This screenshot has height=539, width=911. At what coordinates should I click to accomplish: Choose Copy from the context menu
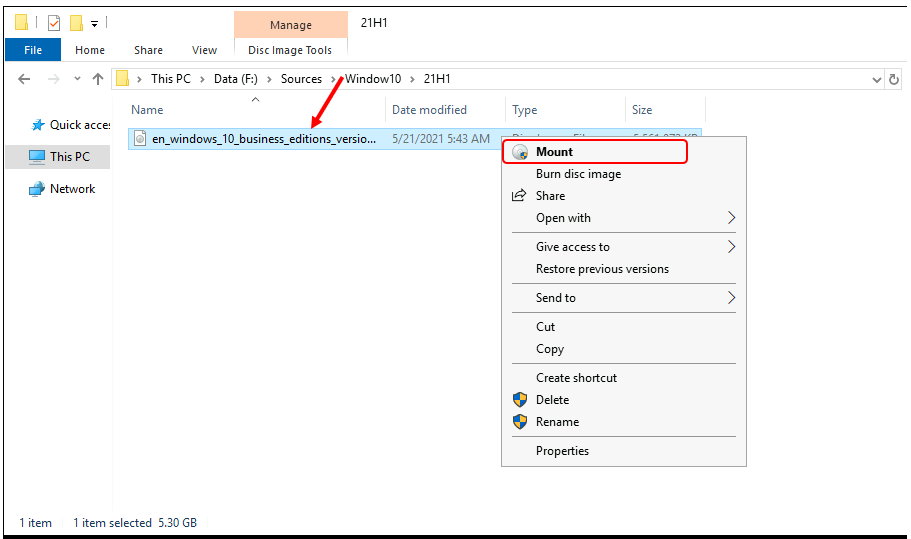(x=623, y=348)
